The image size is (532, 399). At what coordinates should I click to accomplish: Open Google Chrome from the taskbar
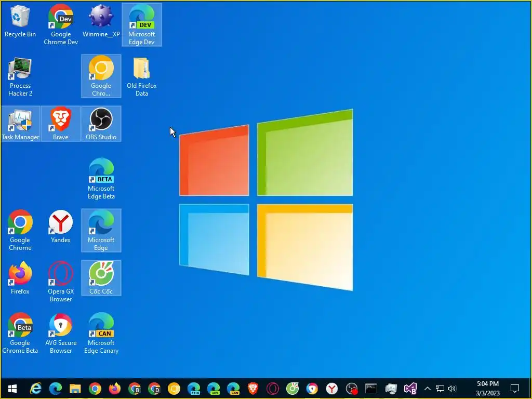click(x=95, y=389)
